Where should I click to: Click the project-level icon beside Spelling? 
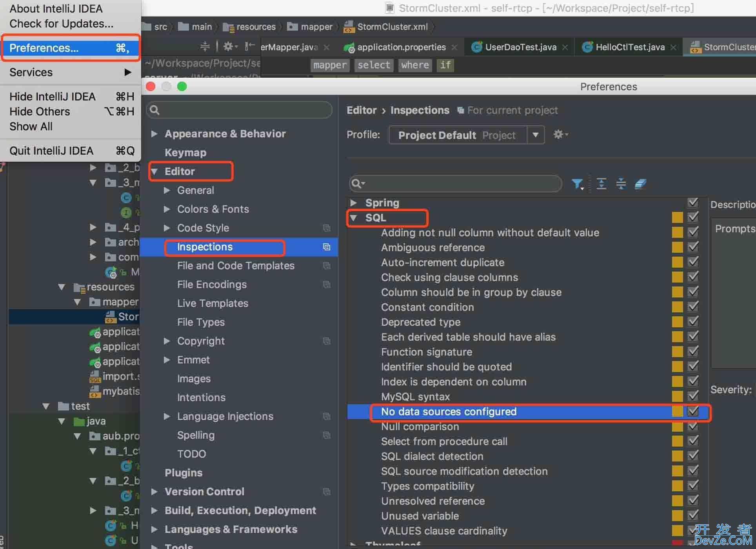click(x=326, y=435)
